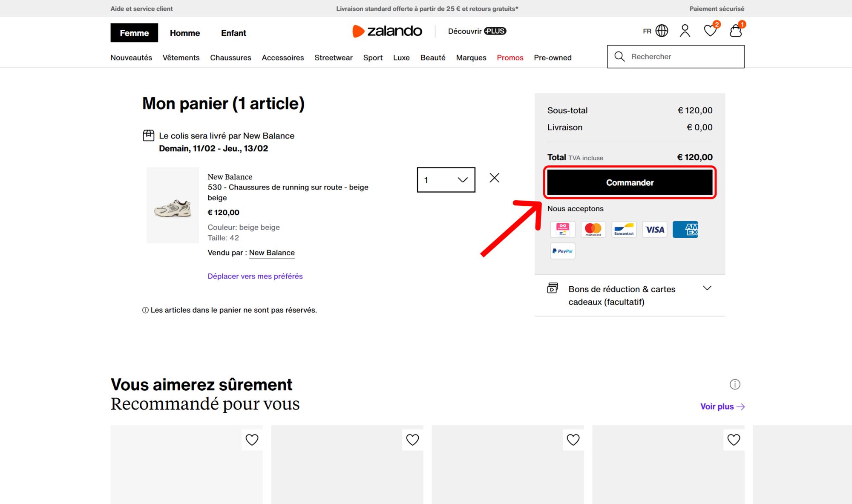Select the Enfant tab
The height and width of the screenshot is (504, 852).
[233, 33]
